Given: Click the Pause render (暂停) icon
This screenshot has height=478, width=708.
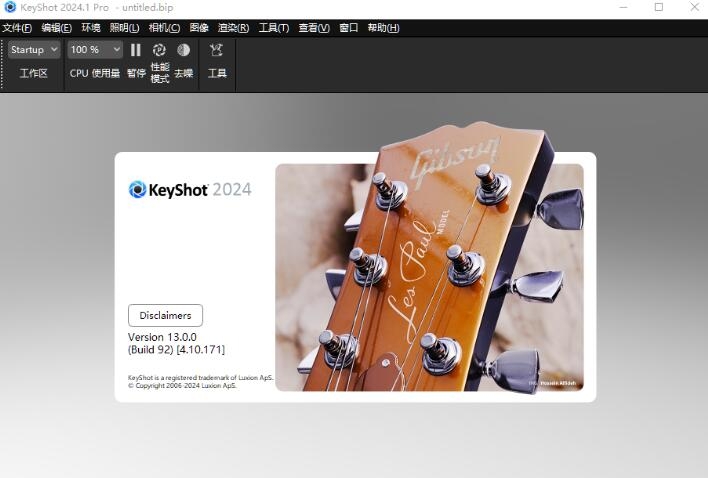Looking at the screenshot, I should click(x=136, y=50).
